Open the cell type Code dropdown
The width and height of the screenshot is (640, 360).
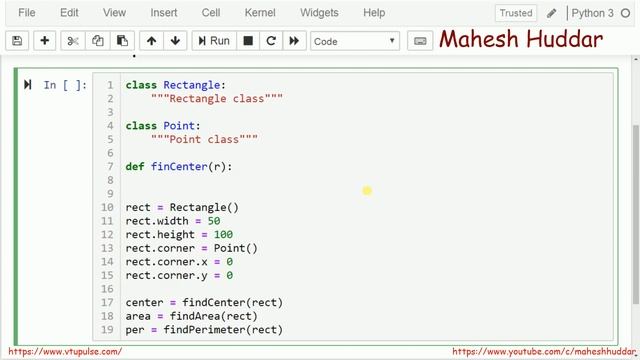coord(355,41)
